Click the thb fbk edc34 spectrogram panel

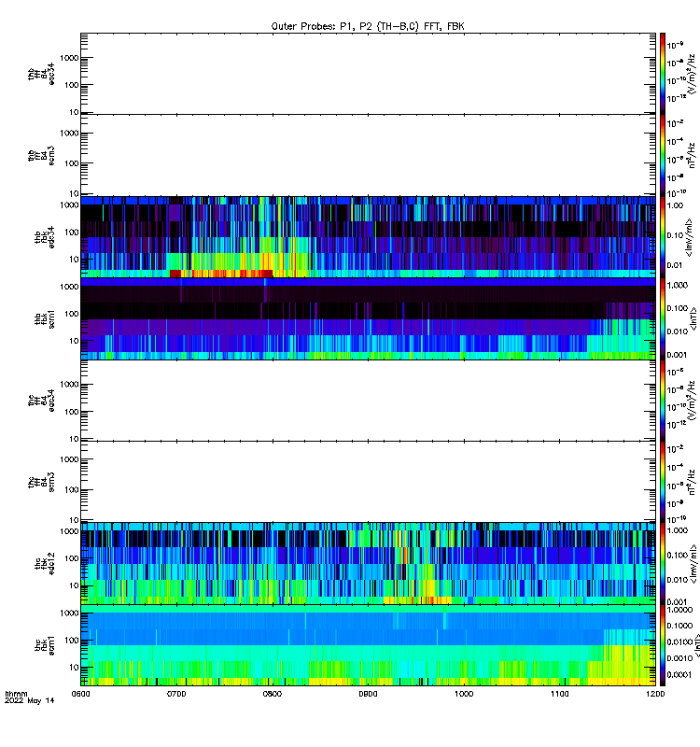point(368,237)
